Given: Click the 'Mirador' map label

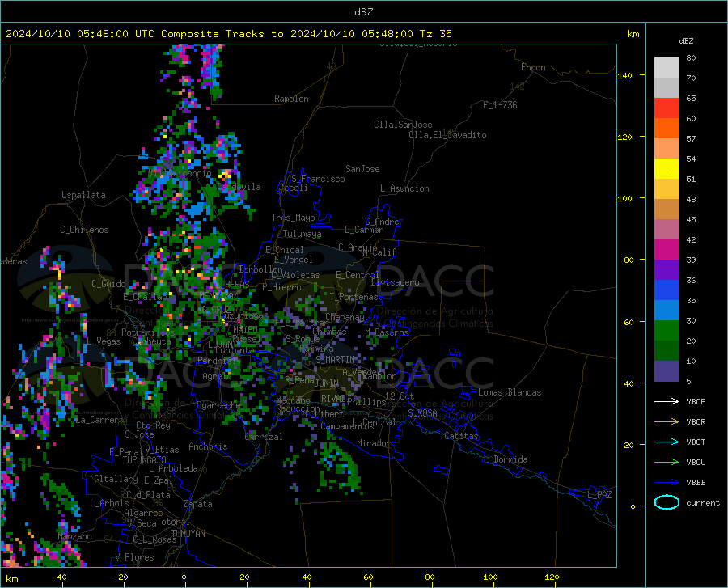Looking at the screenshot, I should (374, 443).
